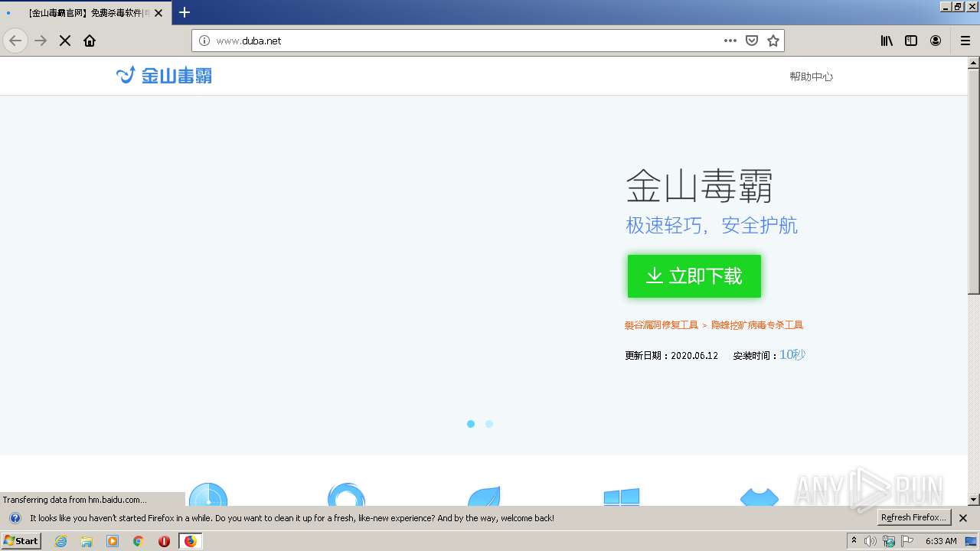Click the green 立即下载 download button
The width and height of the screenshot is (980, 551).
[694, 276]
